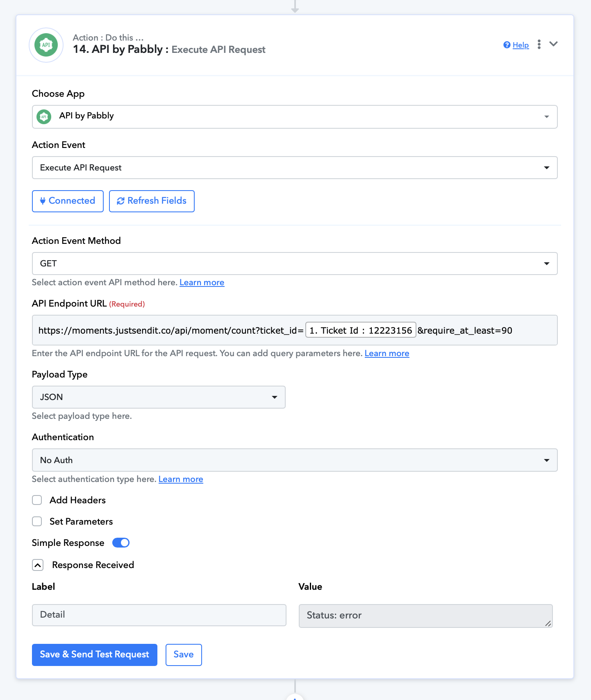Enable the Add Headers checkbox

coord(37,500)
